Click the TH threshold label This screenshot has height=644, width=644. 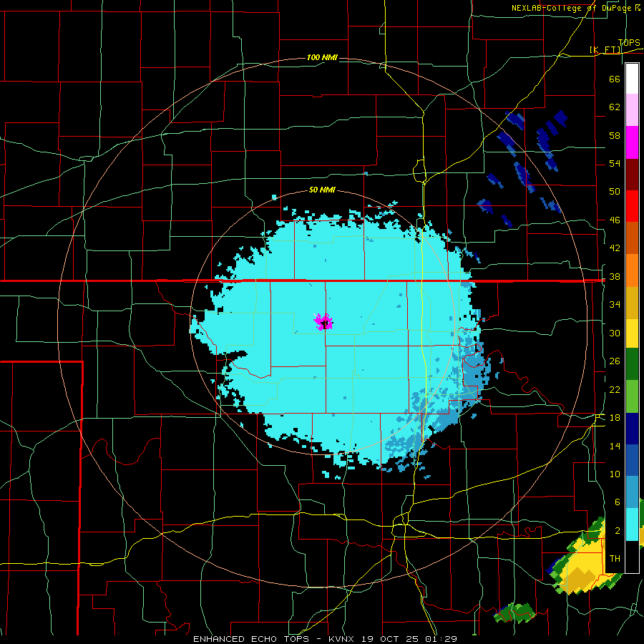pyautogui.click(x=615, y=559)
